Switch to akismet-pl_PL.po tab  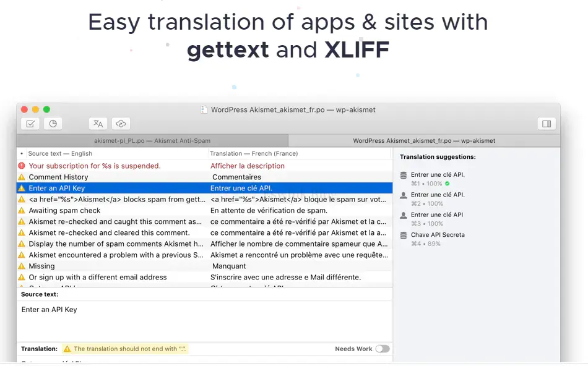pyautogui.click(x=152, y=141)
